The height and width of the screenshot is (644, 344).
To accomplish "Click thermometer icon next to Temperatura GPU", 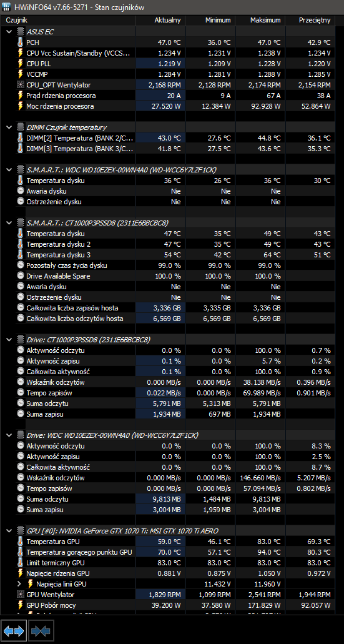I will click(x=21, y=542).
